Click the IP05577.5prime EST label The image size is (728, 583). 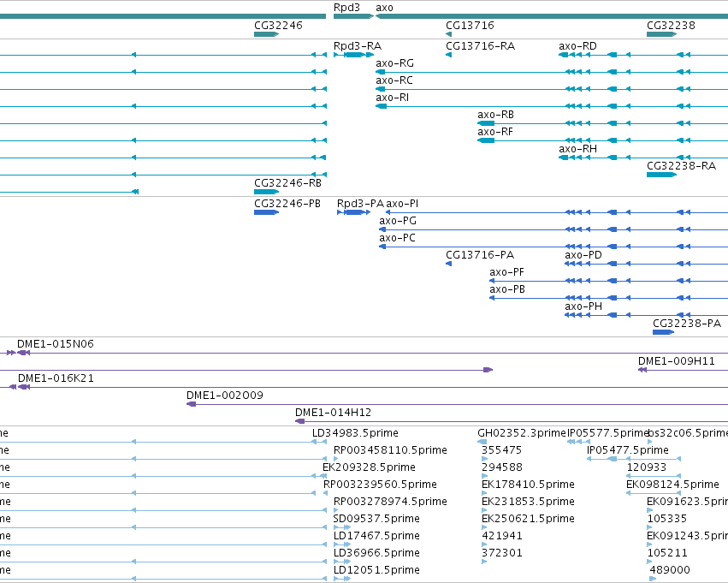[x=607, y=433]
